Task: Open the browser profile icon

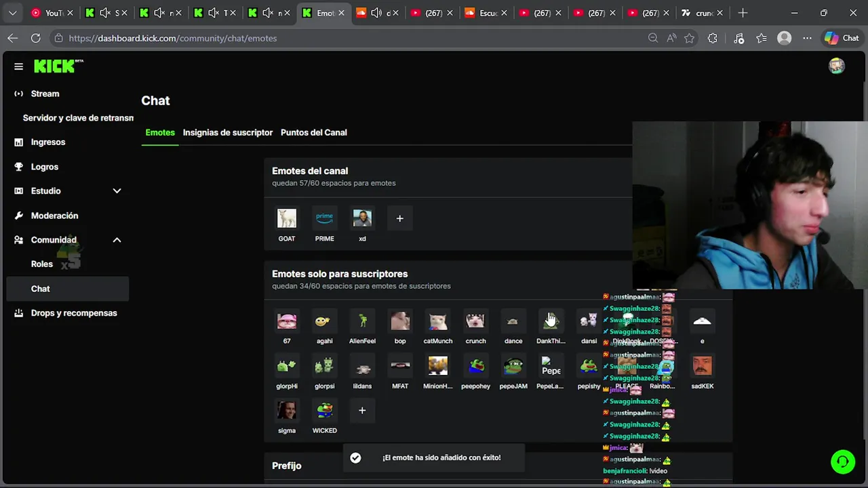Action: pyautogui.click(x=785, y=38)
